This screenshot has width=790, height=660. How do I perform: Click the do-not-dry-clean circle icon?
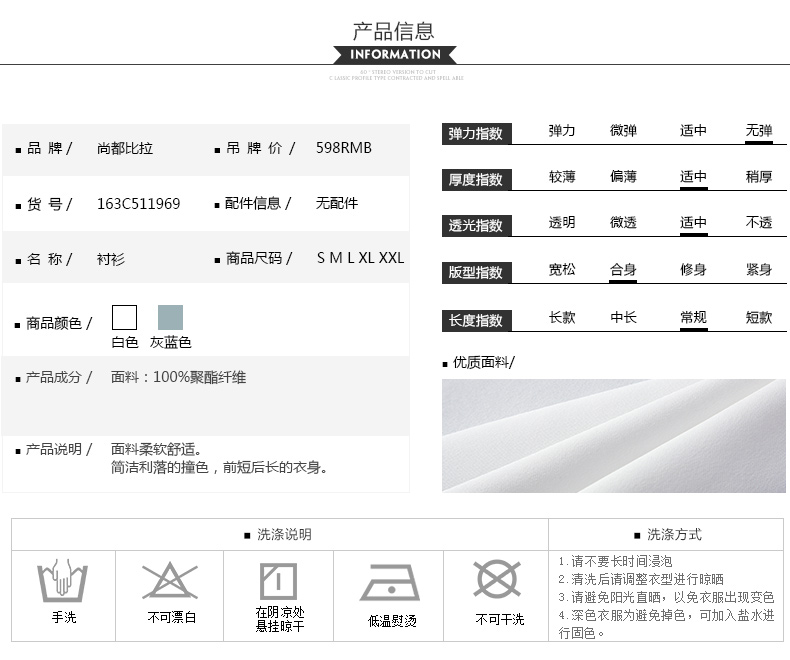click(x=497, y=579)
